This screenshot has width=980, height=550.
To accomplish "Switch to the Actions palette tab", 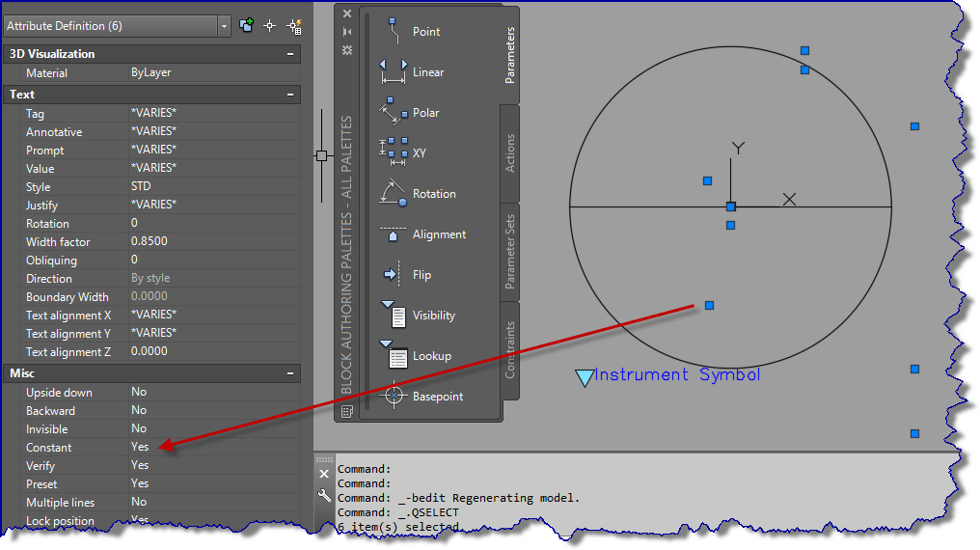I will [x=510, y=153].
